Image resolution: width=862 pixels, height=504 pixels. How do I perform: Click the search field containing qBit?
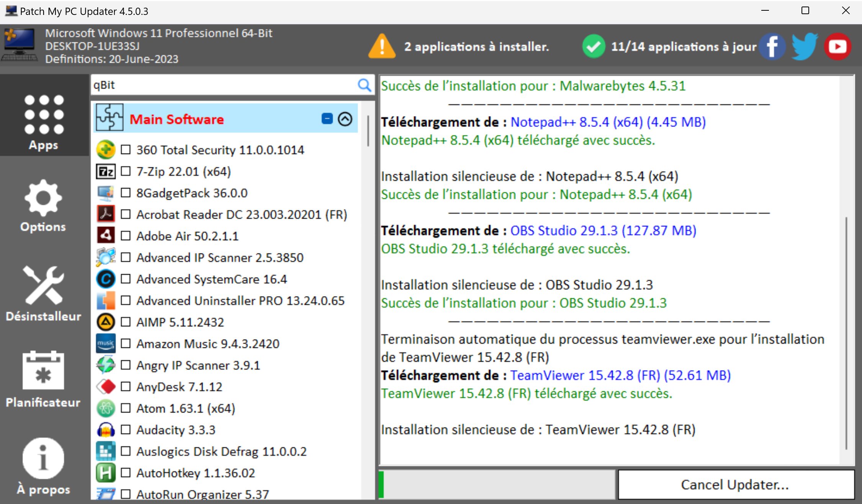click(224, 85)
